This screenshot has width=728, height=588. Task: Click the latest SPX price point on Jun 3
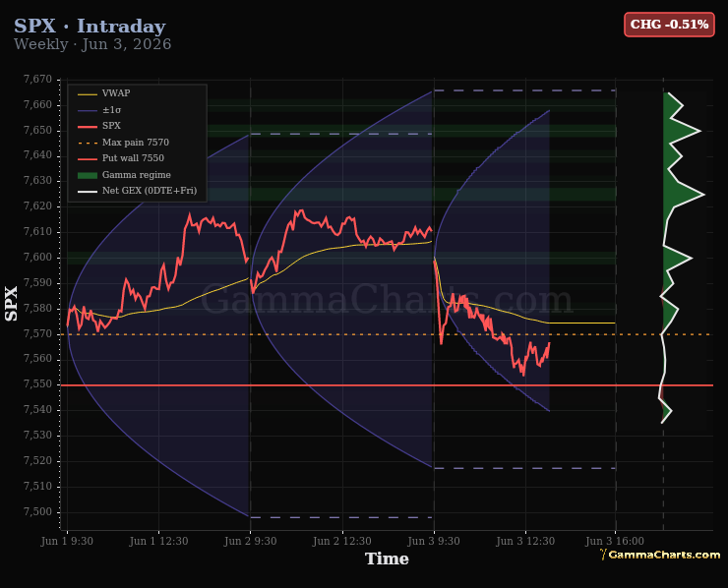click(x=549, y=343)
